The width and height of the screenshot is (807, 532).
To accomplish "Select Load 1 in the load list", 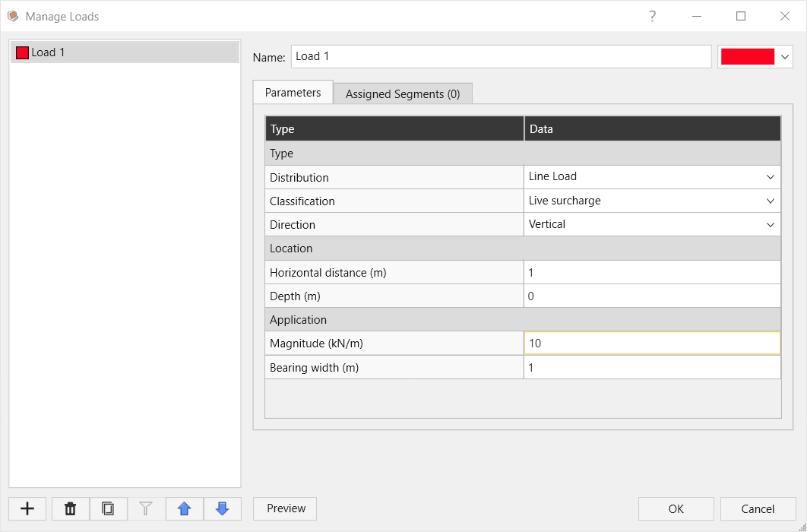I will pyautogui.click(x=125, y=52).
